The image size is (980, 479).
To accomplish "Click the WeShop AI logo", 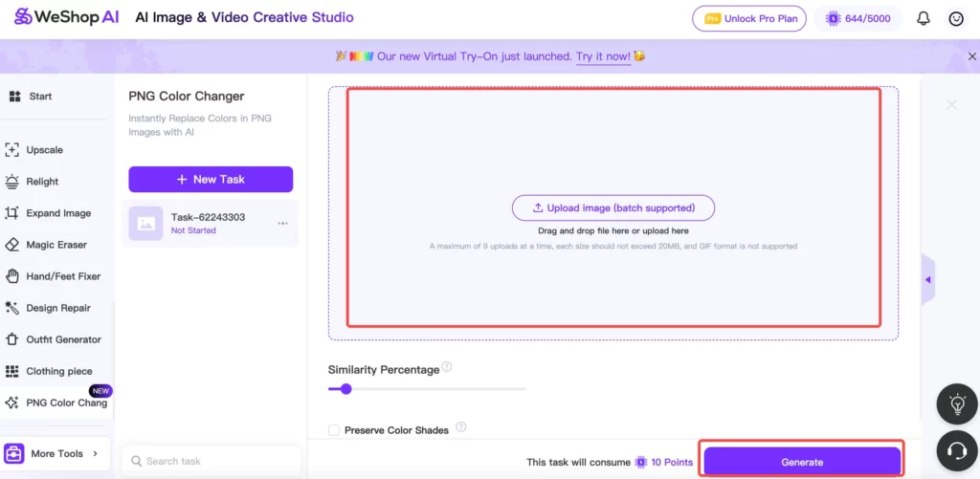I will coord(67,17).
